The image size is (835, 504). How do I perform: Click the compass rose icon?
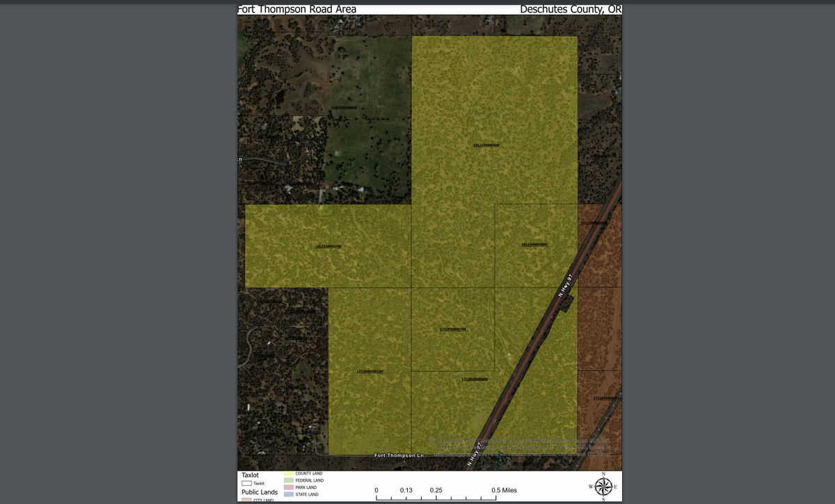(603, 487)
